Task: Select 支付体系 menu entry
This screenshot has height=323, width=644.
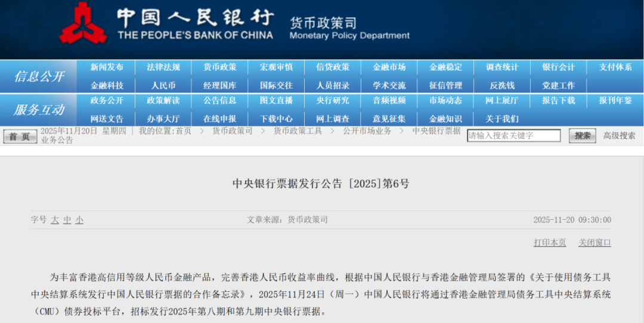Action: 615,67
